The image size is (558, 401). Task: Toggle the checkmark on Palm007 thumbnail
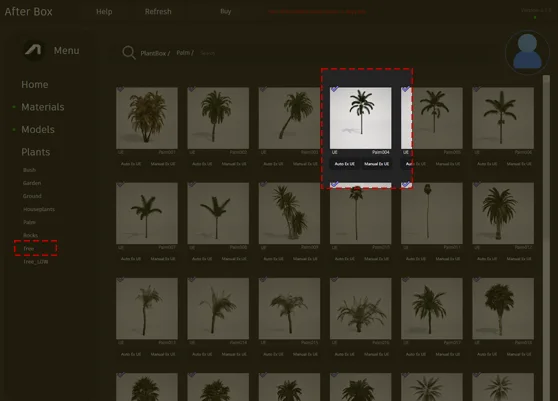tap(120, 184)
